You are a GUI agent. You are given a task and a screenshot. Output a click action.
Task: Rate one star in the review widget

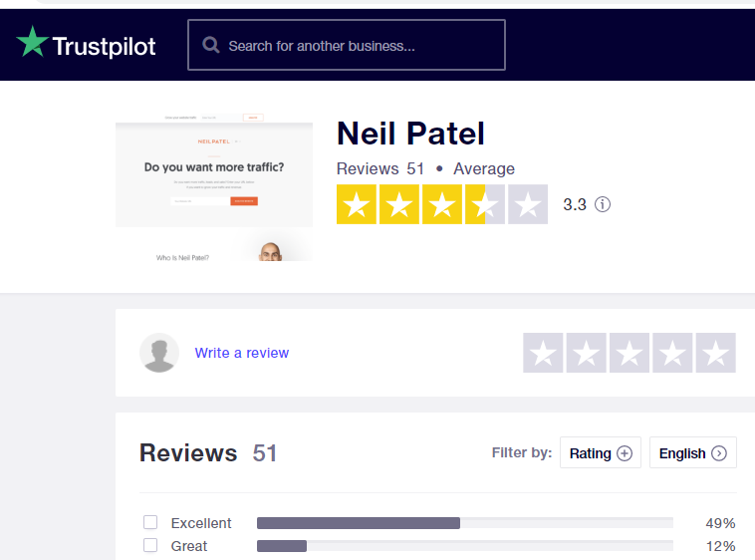pos(543,353)
